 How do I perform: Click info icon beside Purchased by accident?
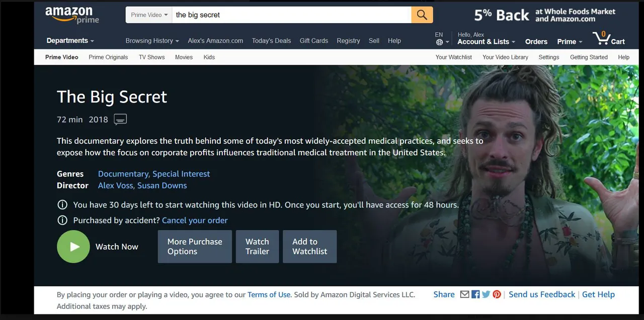click(62, 221)
